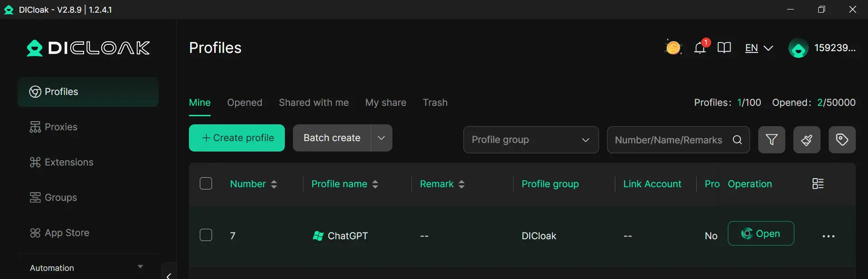
Task: Click the filter funnel icon
Action: click(x=771, y=140)
